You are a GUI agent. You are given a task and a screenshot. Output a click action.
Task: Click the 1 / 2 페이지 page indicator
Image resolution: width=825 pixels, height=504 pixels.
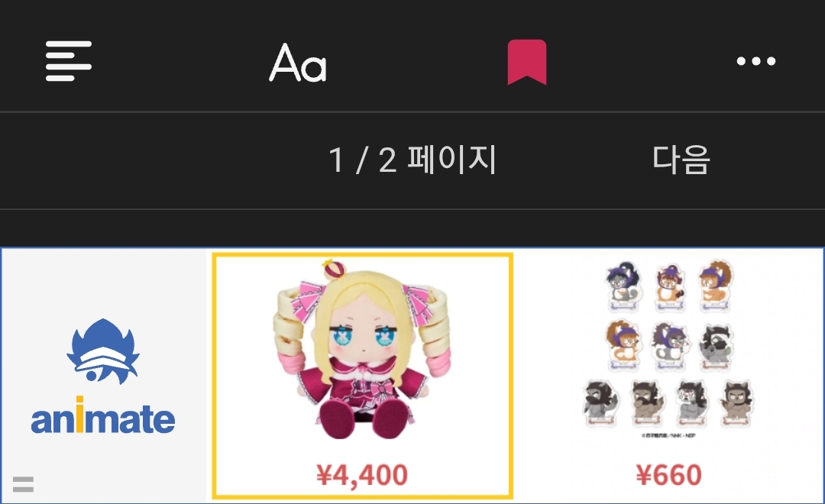tap(412, 160)
